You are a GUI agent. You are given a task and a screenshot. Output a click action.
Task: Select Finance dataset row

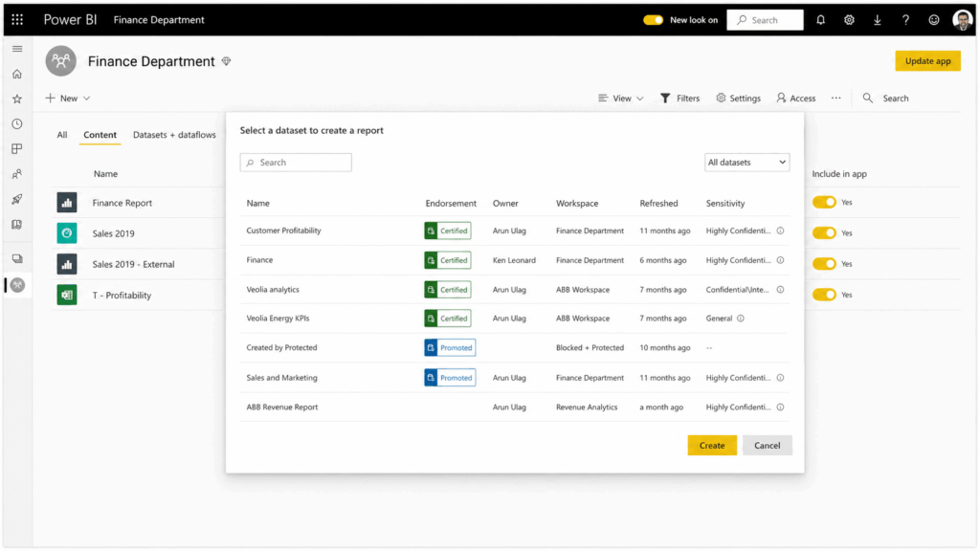coord(515,260)
